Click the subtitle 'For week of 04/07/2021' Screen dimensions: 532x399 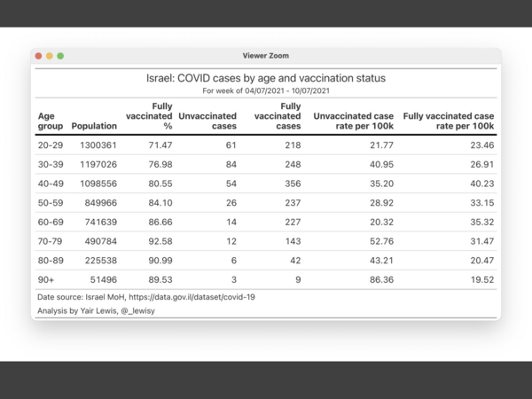tap(266, 90)
